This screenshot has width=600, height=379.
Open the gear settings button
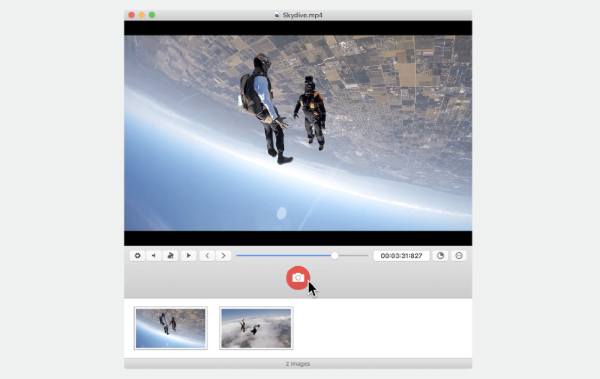point(137,256)
